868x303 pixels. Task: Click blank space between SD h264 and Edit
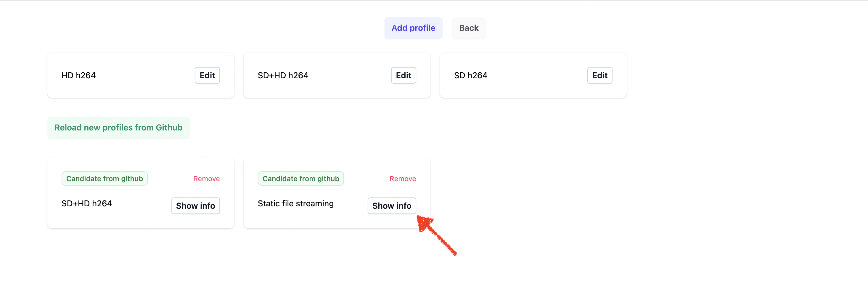pyautogui.click(x=537, y=75)
